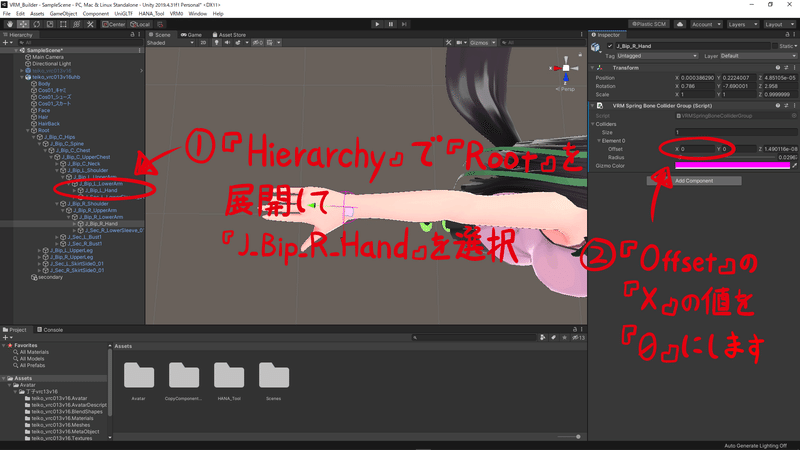Click the Scene search field
The image size is (800, 450).
pyautogui.click(x=541, y=43)
